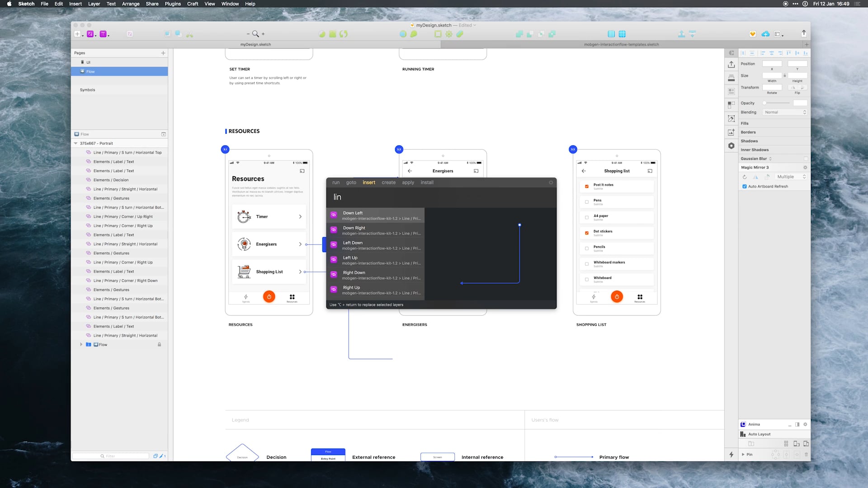868x488 pixels.
Task: Click the green scissors icon in toolbar
Action: pyautogui.click(x=189, y=34)
